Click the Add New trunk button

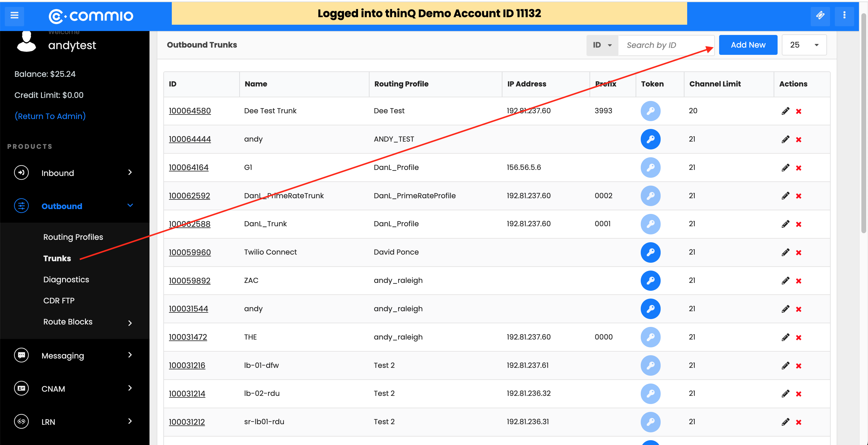[x=748, y=44]
